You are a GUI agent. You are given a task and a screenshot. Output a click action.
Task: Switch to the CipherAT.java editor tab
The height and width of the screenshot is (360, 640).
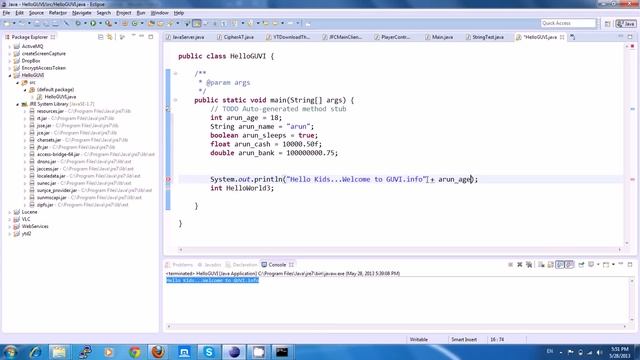coord(235,37)
